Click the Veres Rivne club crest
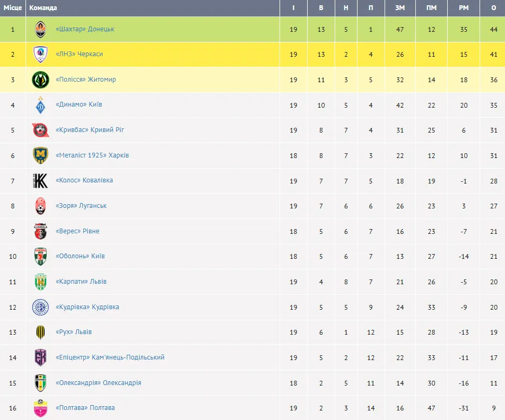The height and width of the screenshot is (420, 505). [x=41, y=232]
